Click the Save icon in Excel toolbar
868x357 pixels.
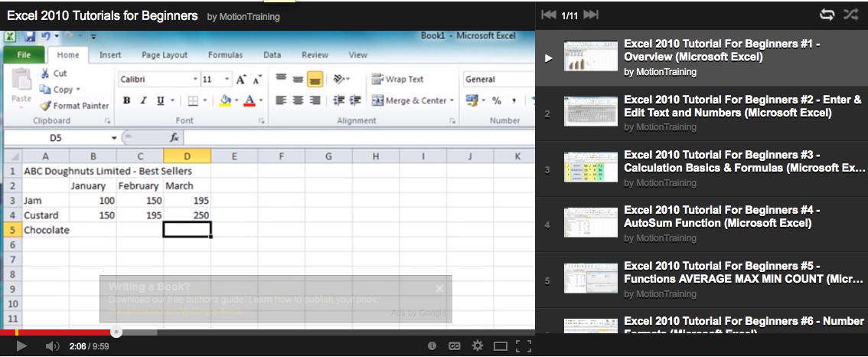point(30,37)
